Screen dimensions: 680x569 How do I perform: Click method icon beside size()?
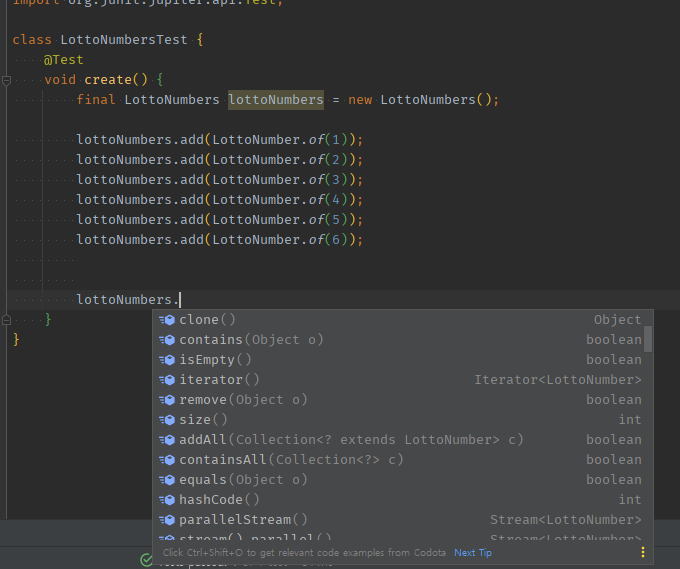pyautogui.click(x=167, y=419)
